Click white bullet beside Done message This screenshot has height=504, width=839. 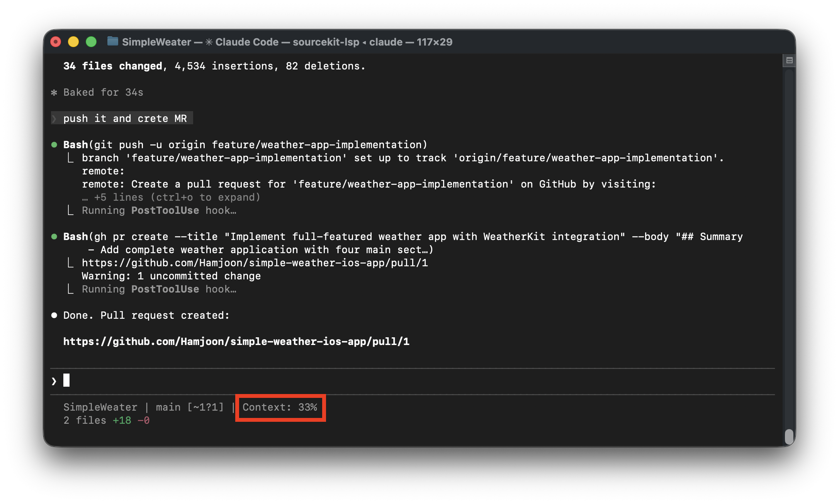coord(54,315)
